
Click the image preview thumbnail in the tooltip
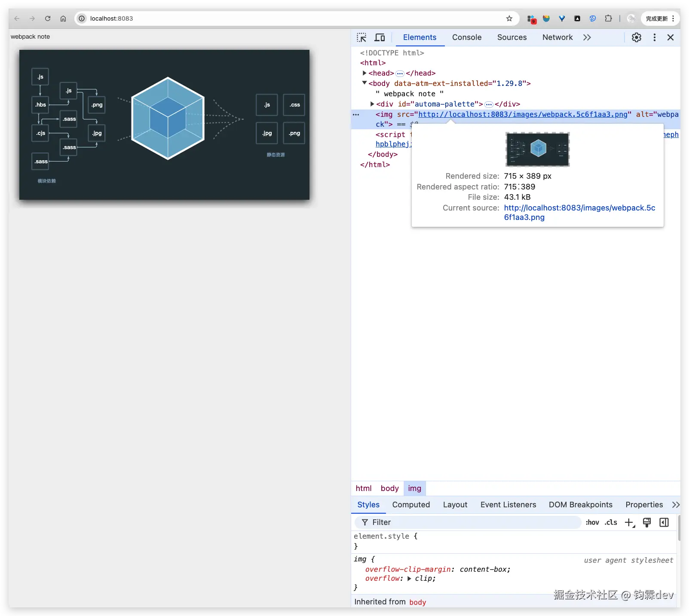click(538, 149)
